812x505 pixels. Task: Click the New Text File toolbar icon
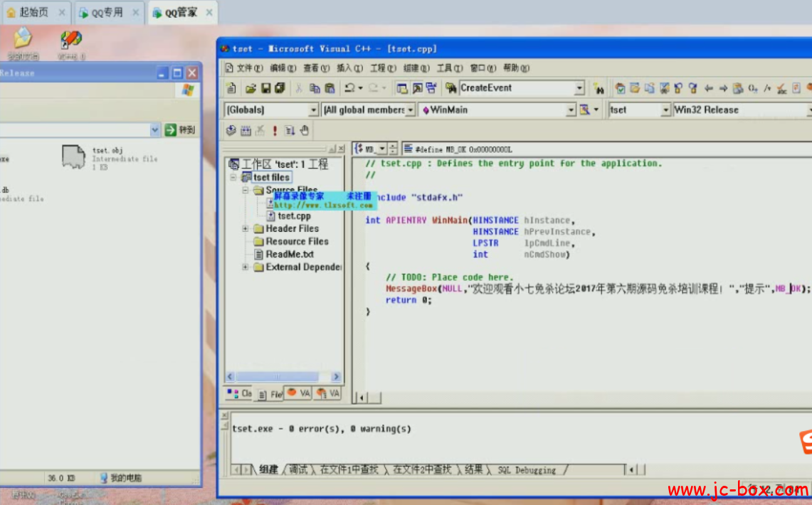231,88
